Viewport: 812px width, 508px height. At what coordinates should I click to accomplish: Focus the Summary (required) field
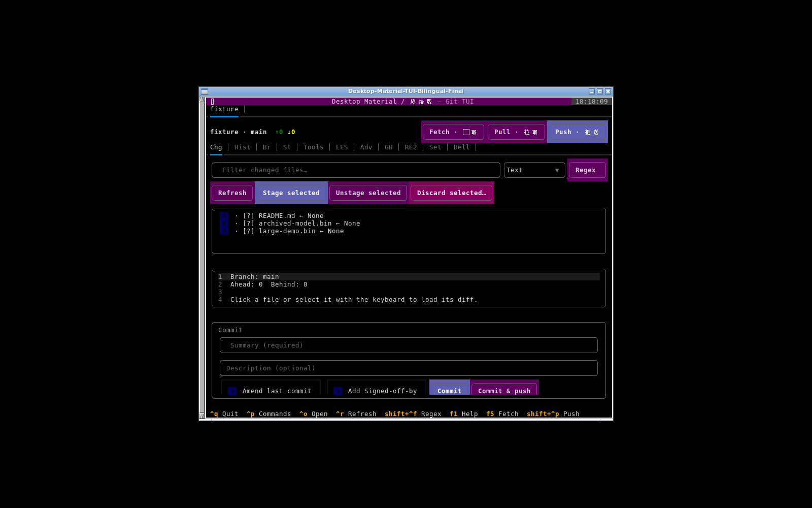[x=409, y=345]
